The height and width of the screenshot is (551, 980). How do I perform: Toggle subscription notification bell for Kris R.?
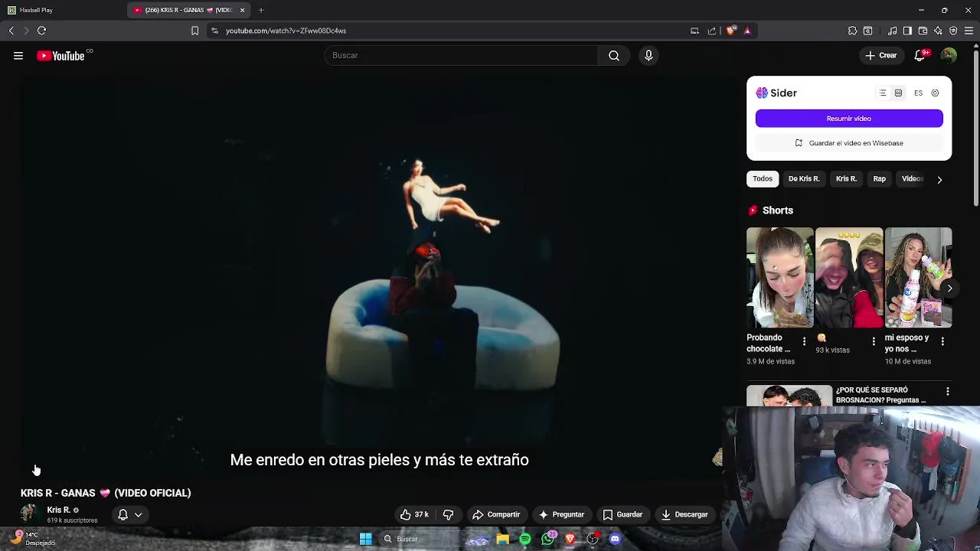click(x=122, y=515)
